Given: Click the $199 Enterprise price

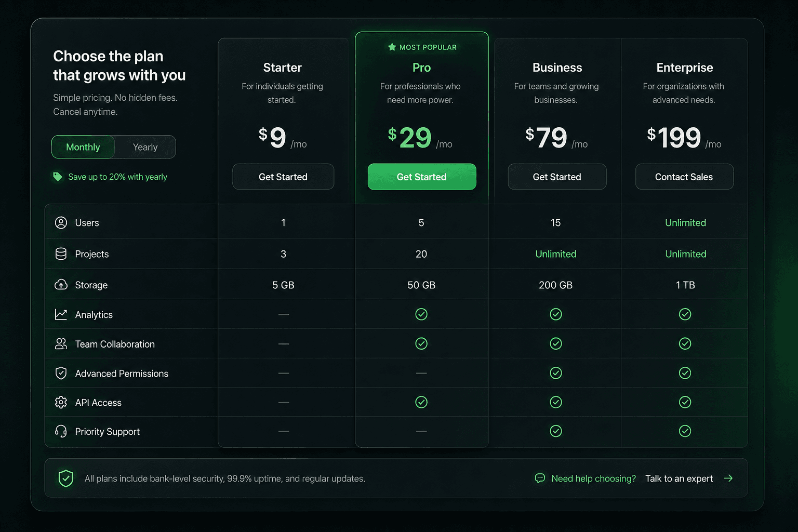Looking at the screenshot, I should coord(684,138).
